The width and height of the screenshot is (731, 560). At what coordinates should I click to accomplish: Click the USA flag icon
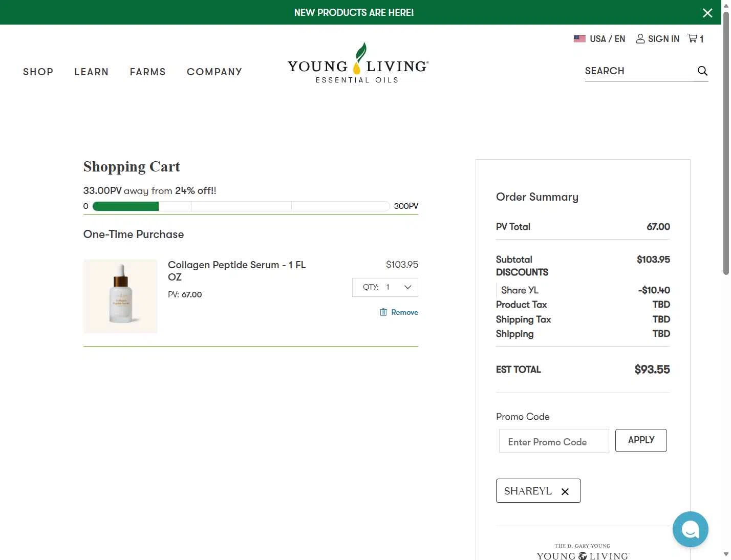click(579, 39)
